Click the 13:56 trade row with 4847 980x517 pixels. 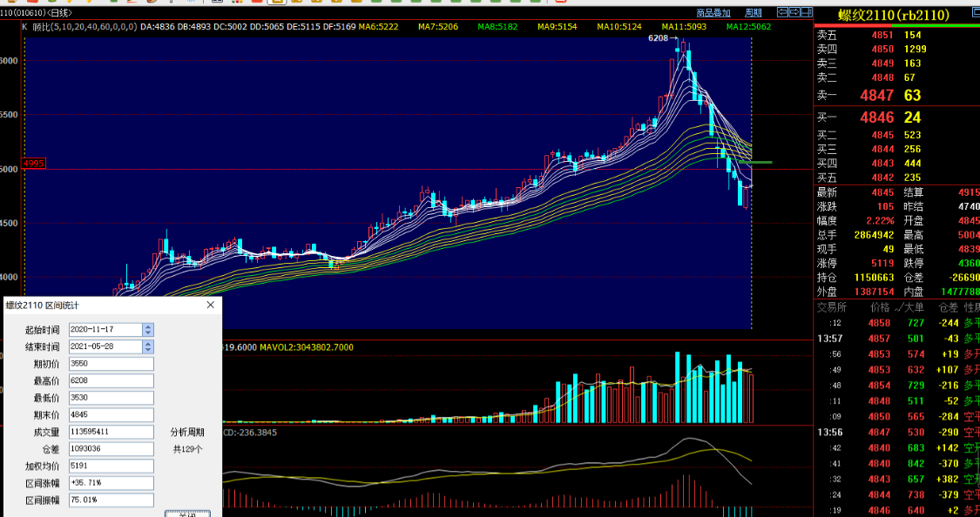(897, 433)
